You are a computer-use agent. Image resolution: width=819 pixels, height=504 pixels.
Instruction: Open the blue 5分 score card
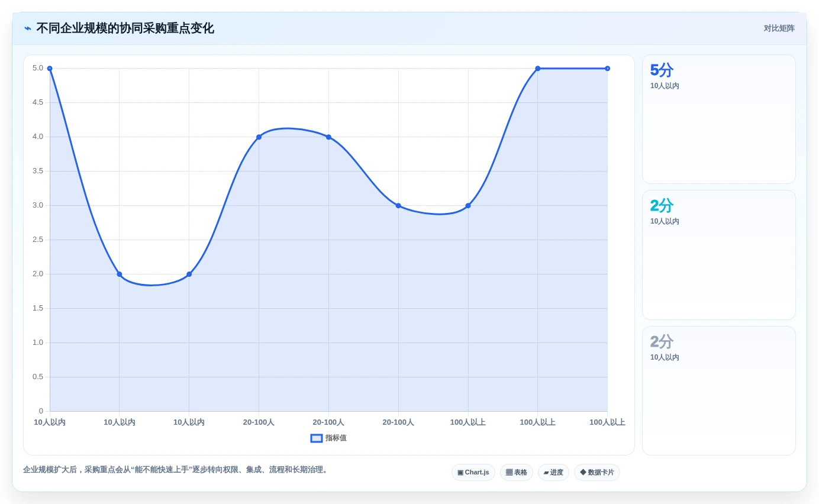tap(719, 119)
